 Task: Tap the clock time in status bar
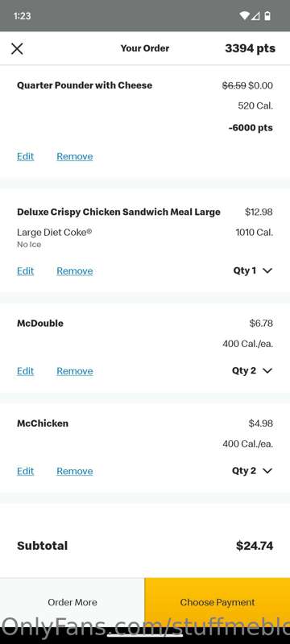[x=23, y=15]
